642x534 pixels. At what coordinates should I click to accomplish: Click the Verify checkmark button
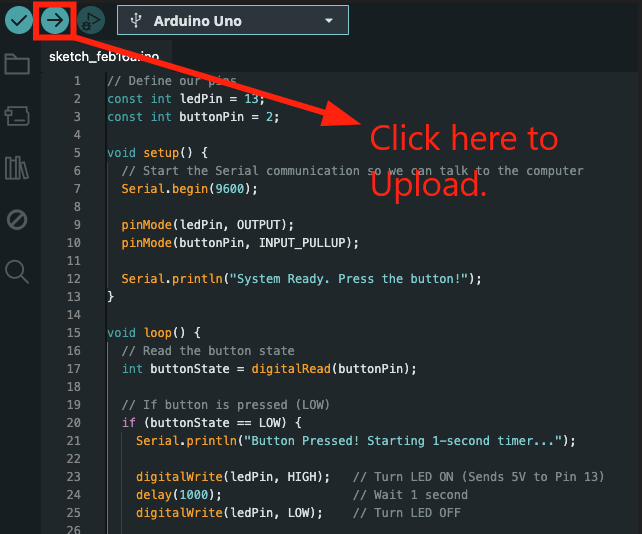pos(18,20)
